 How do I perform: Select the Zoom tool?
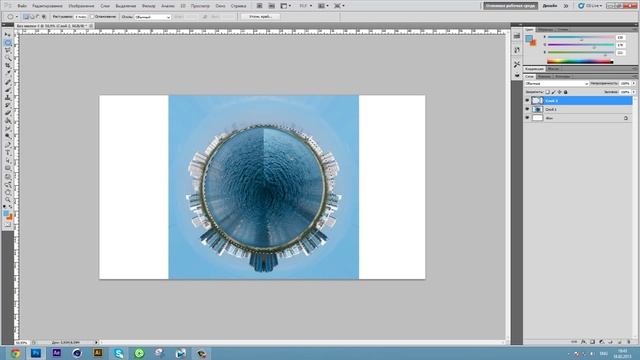pyautogui.click(x=8, y=200)
